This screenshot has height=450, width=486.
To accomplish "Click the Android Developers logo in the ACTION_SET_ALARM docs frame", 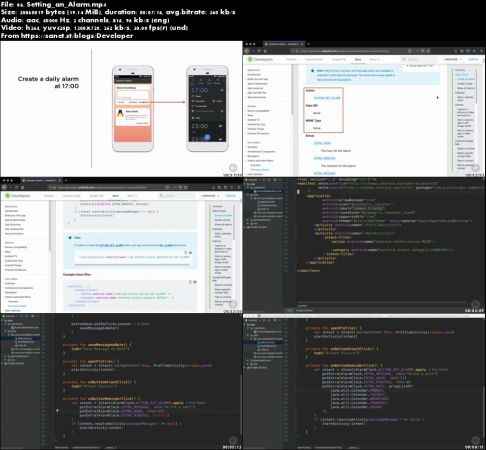I will (261, 59).
